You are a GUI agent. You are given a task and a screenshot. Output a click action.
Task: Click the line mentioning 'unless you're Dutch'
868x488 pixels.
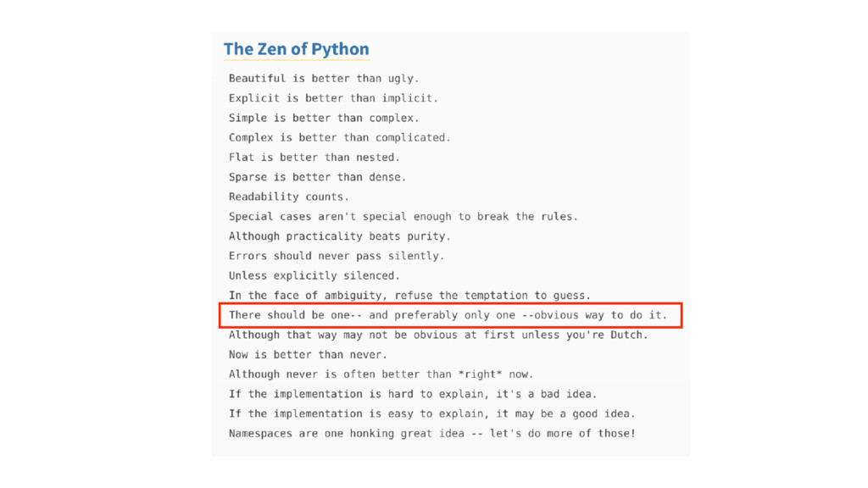(438, 335)
